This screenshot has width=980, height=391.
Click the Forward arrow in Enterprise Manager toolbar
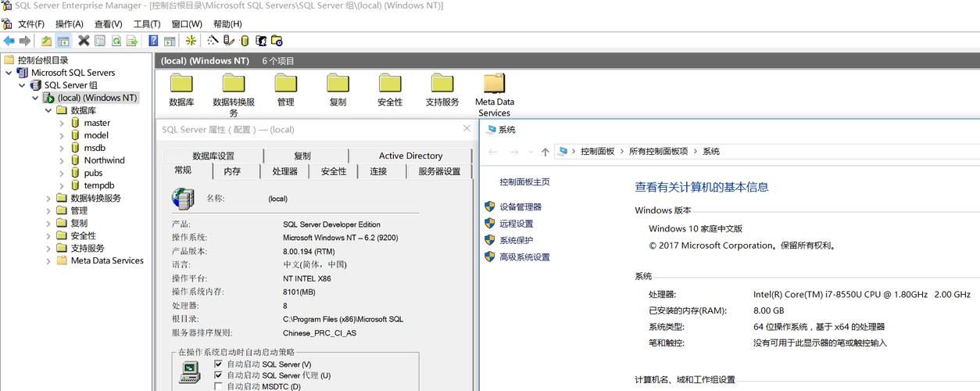(x=25, y=41)
